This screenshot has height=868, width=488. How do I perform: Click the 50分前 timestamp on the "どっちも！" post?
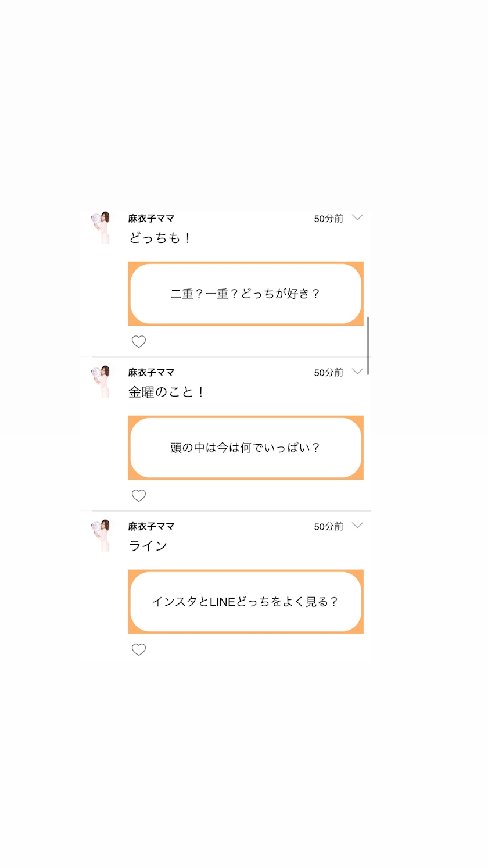pyautogui.click(x=328, y=219)
